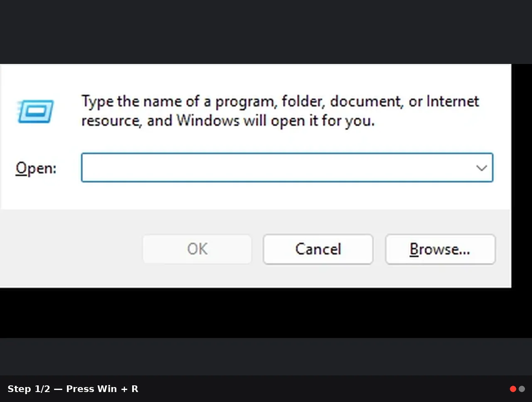
Task: Click the word "Internet" in the dialog text
Action: 453,101
